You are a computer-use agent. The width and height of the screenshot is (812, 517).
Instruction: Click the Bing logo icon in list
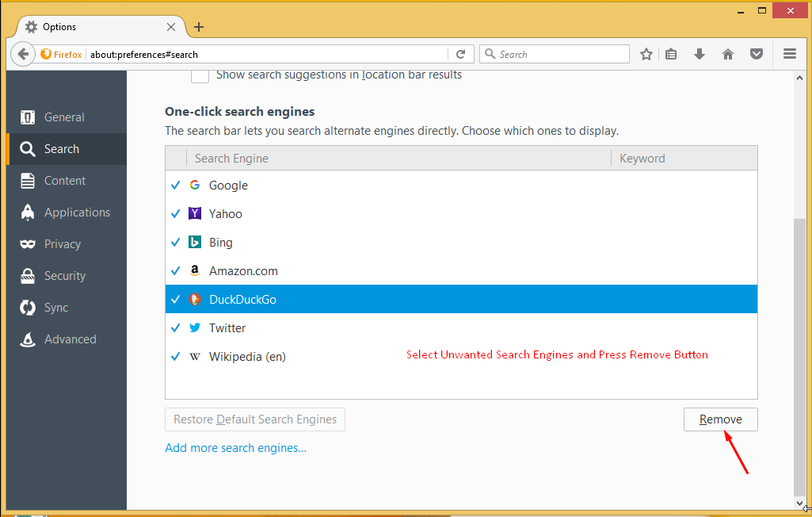pos(195,242)
